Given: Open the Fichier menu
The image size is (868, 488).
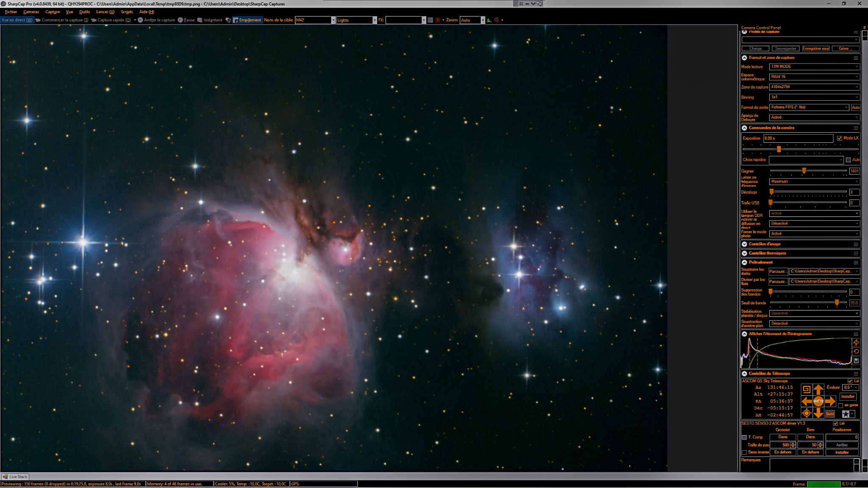Looking at the screenshot, I should 11,12.
